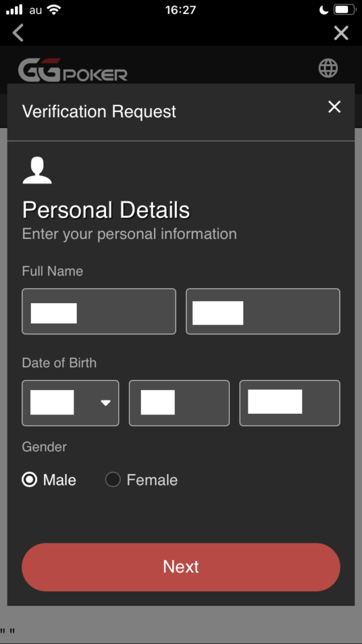The width and height of the screenshot is (362, 644).
Task: Click the dropdown arrow in Date of Birth
Action: click(x=106, y=403)
